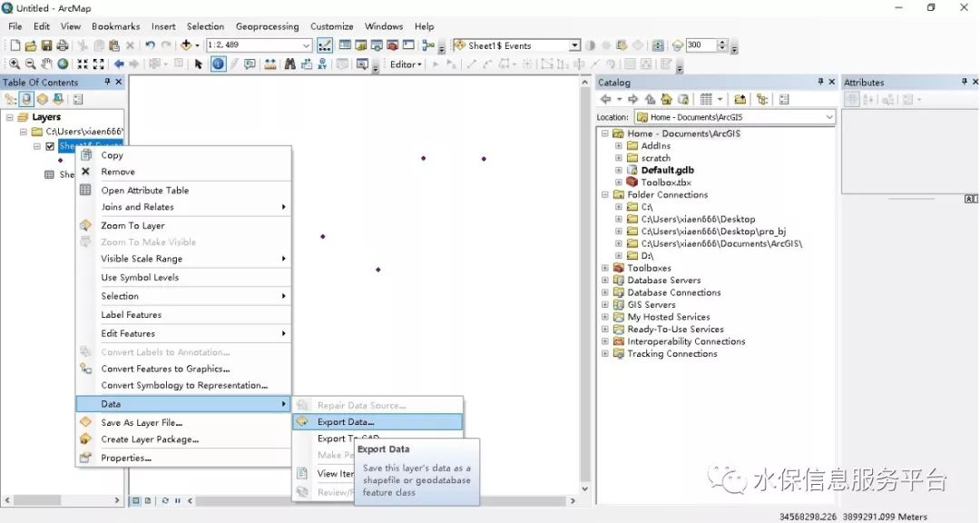Increase the 300 value using up stepper arrow
The width and height of the screenshot is (980, 523).
point(722,42)
